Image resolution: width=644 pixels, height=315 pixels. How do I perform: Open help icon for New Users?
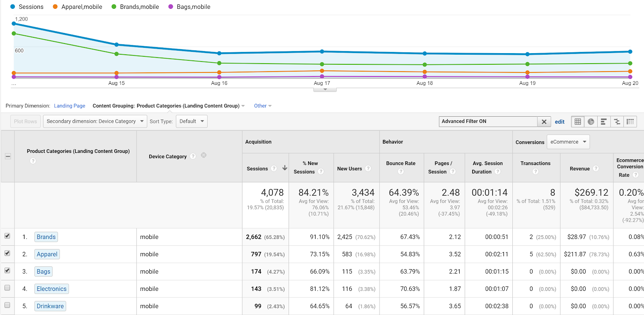(368, 169)
